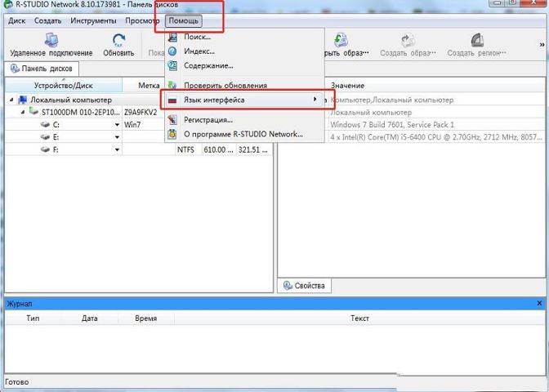549x392 pixels.
Task: Select drive E: in the device list
Action: [x=56, y=137]
